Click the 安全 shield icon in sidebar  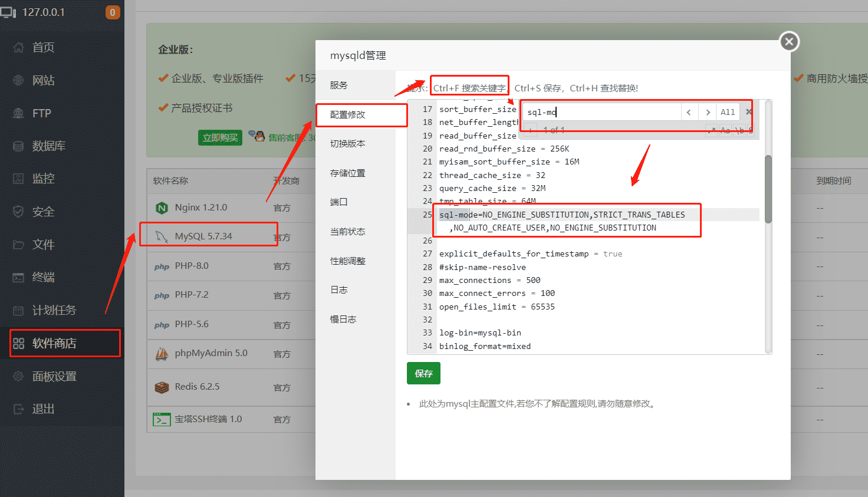pos(18,212)
